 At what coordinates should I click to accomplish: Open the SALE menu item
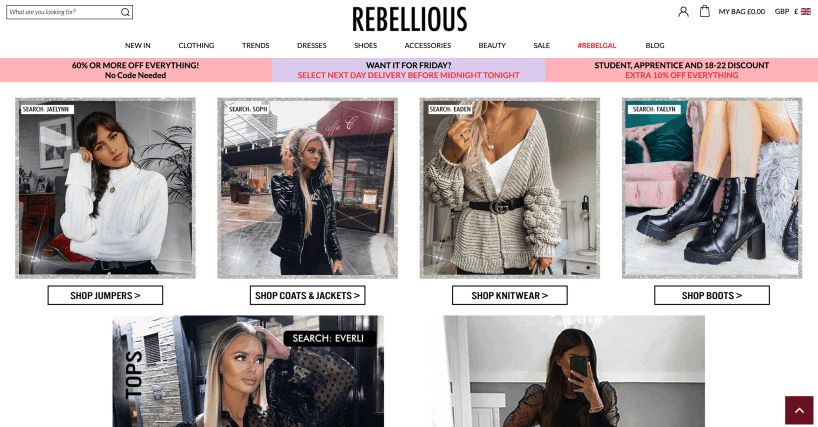(x=542, y=45)
